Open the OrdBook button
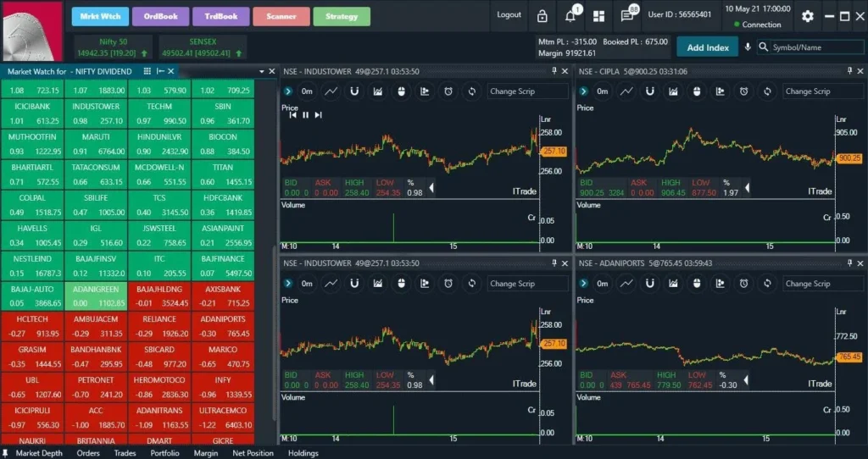The height and width of the screenshot is (459, 868). coord(160,17)
